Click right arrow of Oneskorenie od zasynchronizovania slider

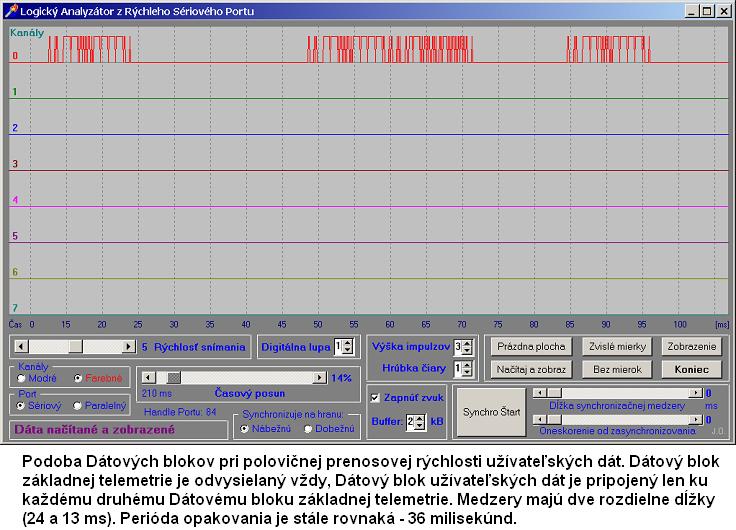click(696, 419)
